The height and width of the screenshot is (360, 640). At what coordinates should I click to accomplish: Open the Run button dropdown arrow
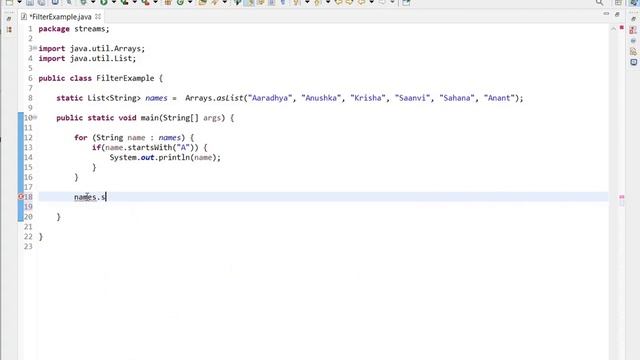click(x=113, y=2)
